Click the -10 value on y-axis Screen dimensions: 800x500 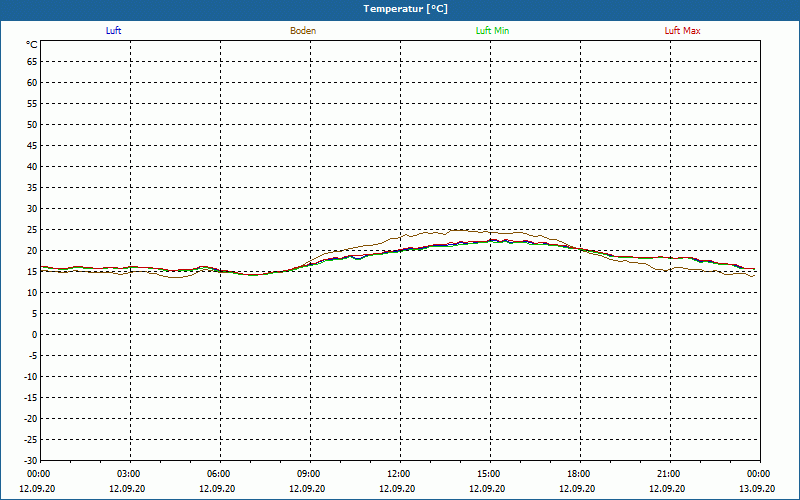click(31, 377)
